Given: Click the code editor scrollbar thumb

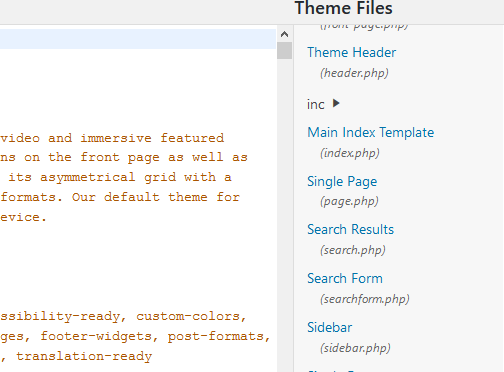Looking at the screenshot, I should 284,51.
